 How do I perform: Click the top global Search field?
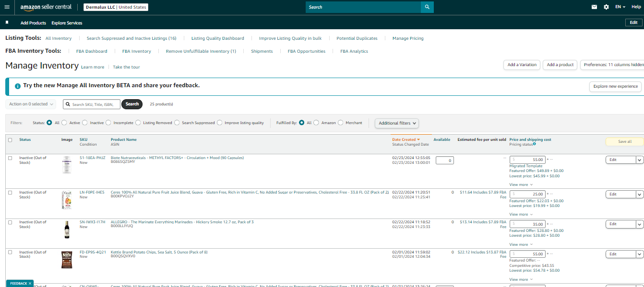point(363,7)
